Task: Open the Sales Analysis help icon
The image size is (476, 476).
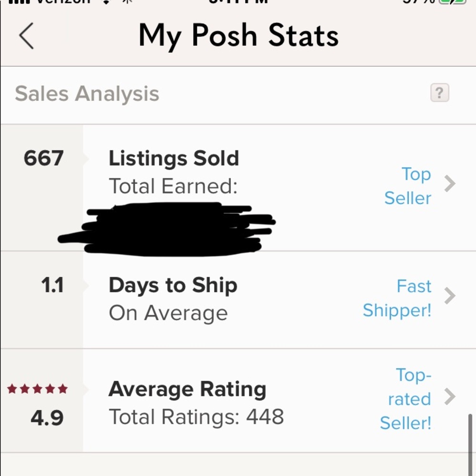Action: (439, 93)
